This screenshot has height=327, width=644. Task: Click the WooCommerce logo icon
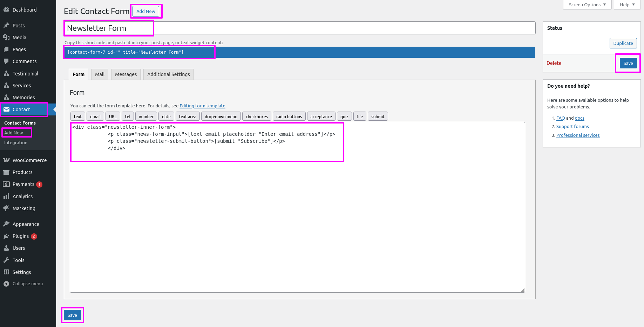[6, 160]
